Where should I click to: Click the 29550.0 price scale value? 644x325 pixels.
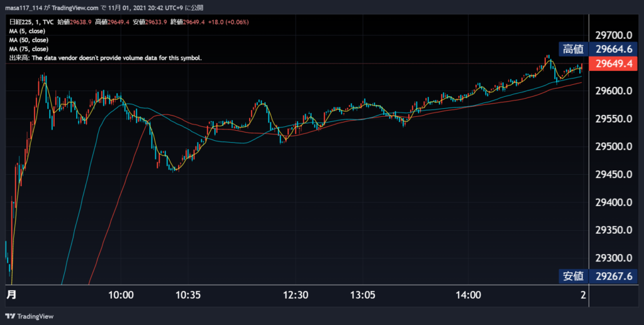pyautogui.click(x=614, y=119)
